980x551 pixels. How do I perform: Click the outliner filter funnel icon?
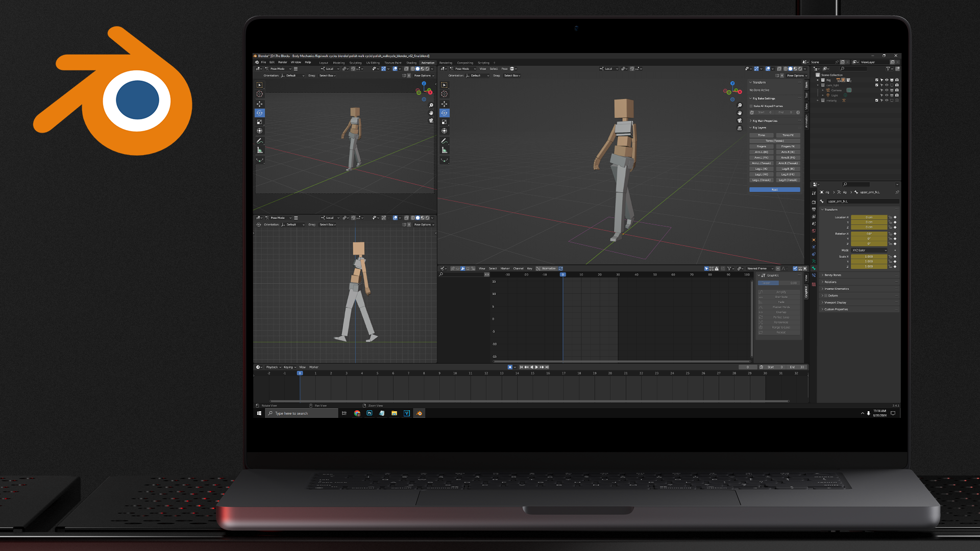(888, 69)
